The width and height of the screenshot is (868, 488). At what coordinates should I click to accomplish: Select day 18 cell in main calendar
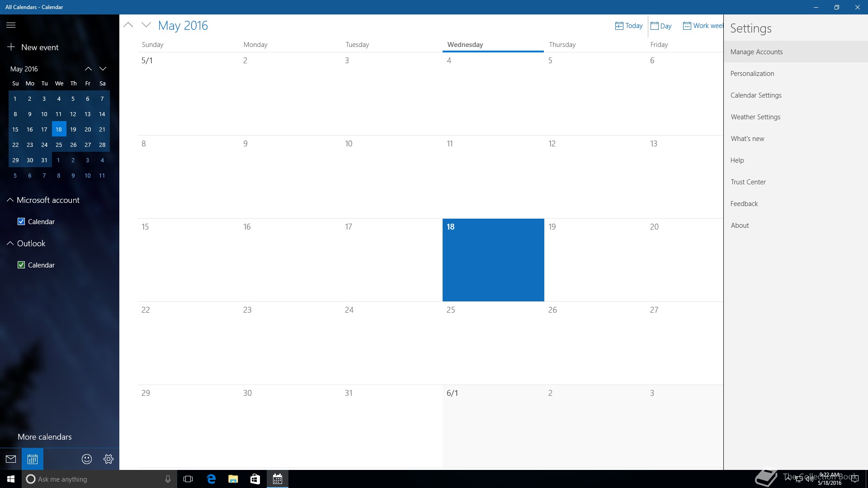[493, 260]
